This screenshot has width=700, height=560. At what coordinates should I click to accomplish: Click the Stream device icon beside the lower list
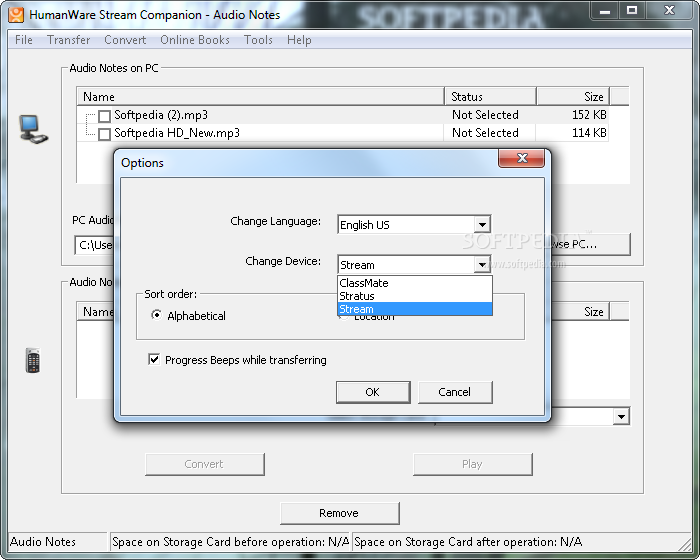(33, 360)
